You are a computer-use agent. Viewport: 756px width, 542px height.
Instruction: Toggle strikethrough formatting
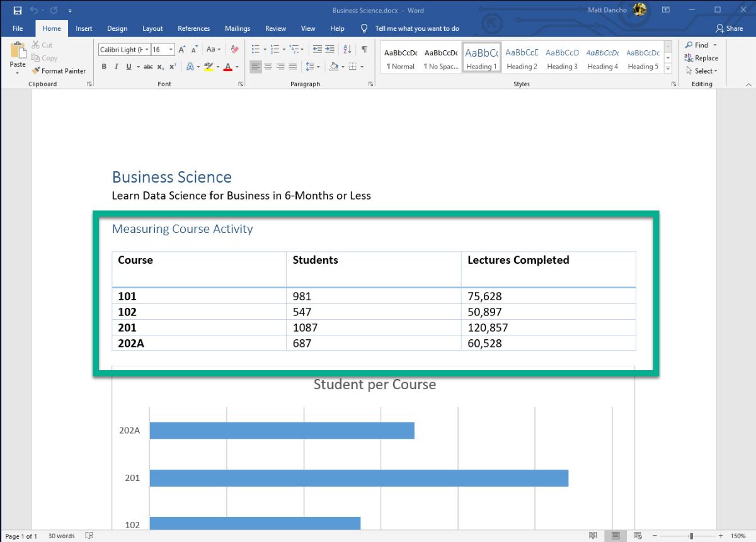(148, 67)
